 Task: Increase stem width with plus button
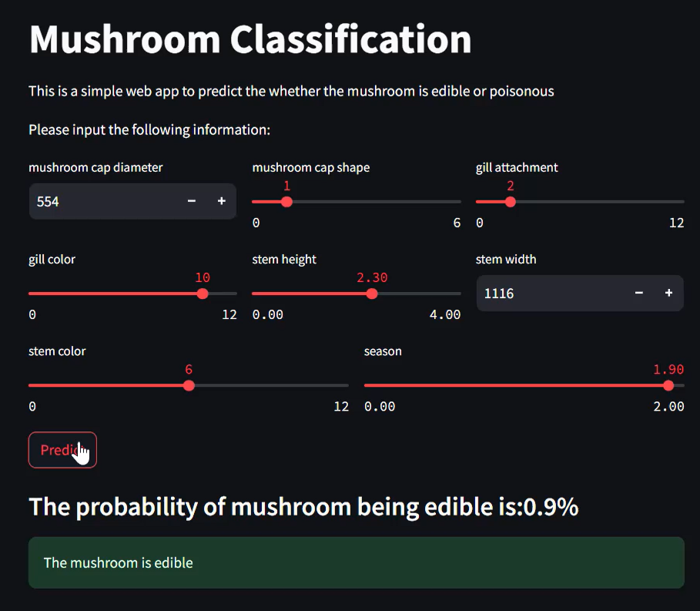pos(669,294)
